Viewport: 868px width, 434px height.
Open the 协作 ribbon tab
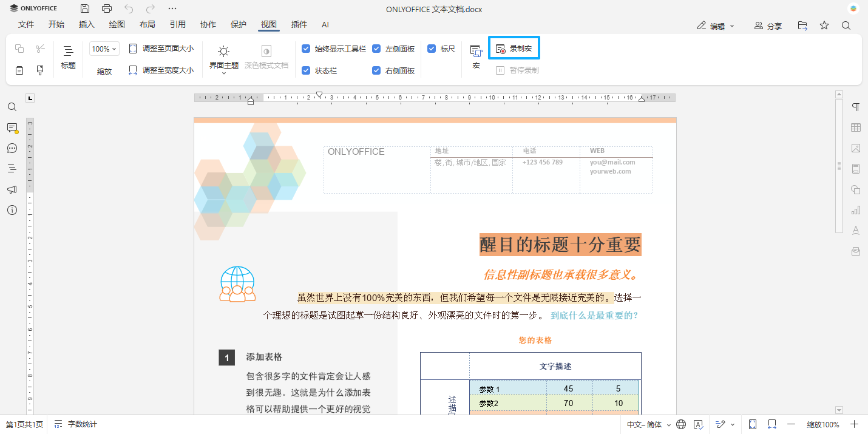coord(208,24)
